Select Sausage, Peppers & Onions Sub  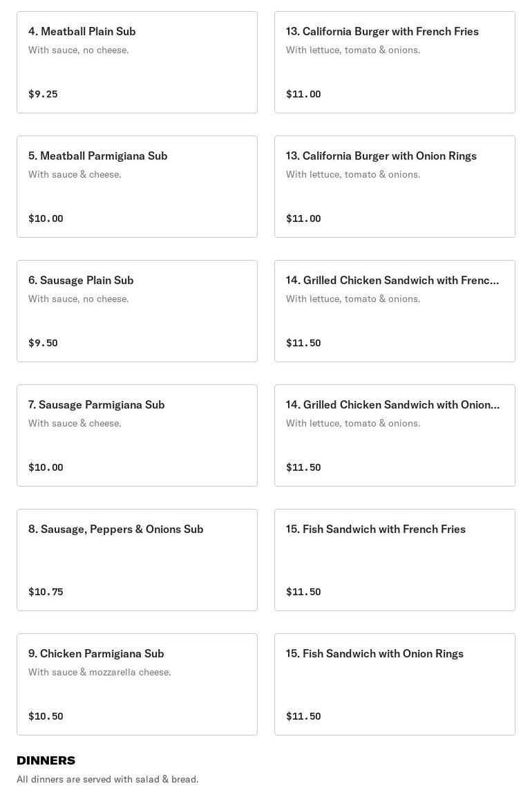(137, 560)
